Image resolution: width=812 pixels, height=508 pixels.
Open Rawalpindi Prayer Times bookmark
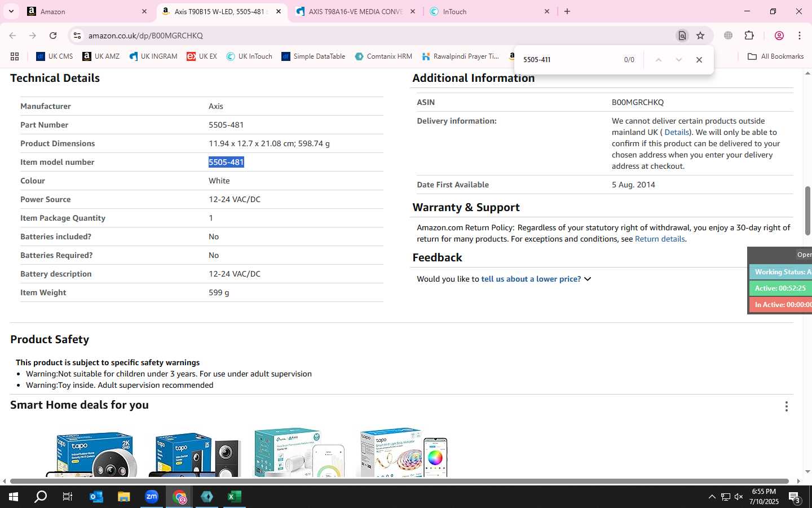(460, 56)
